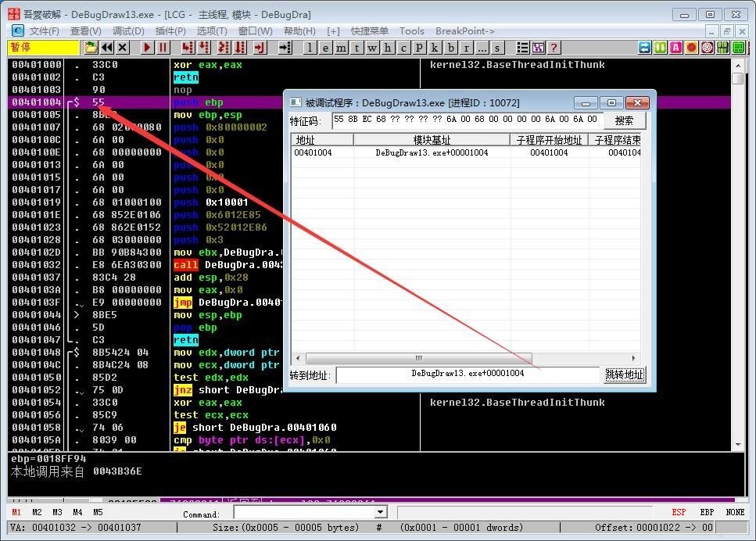756x541 pixels.
Task: Open the 窗口(W) menu
Action: (255, 30)
